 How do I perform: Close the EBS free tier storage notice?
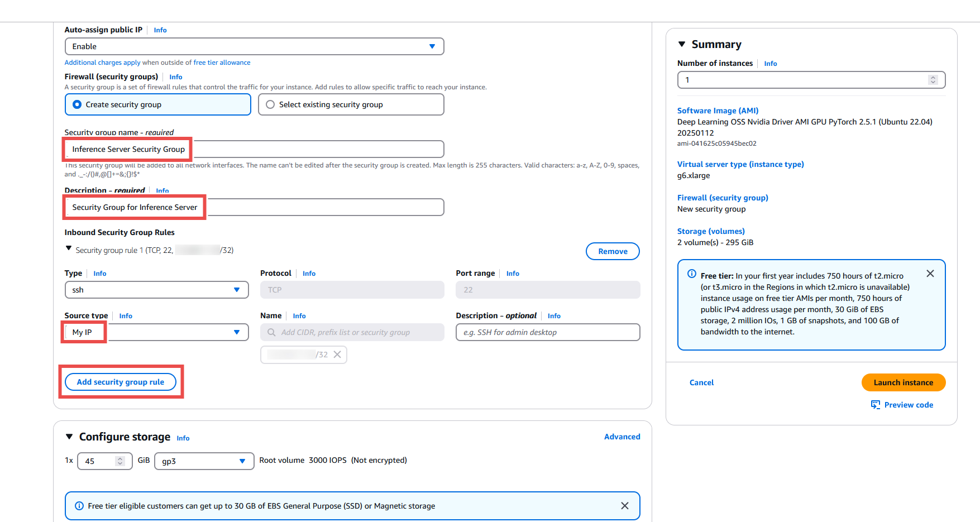pyautogui.click(x=625, y=506)
